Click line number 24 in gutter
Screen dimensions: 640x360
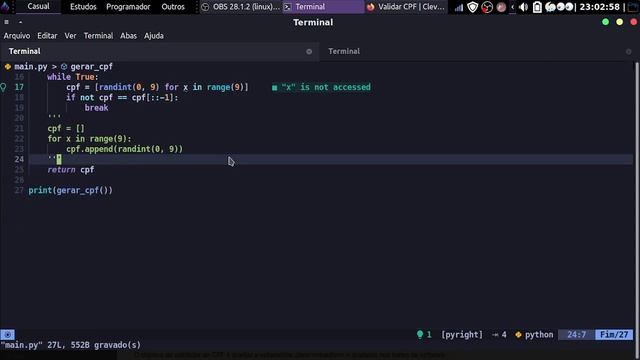[x=19, y=159]
